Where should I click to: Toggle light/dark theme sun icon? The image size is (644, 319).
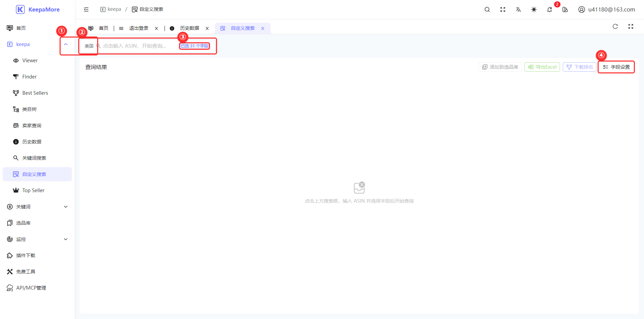click(534, 9)
